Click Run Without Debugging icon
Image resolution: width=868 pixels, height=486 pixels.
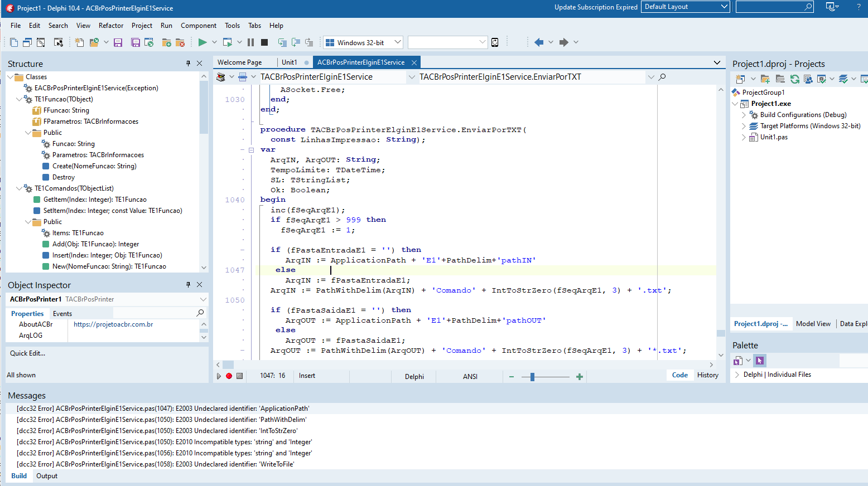pos(227,42)
